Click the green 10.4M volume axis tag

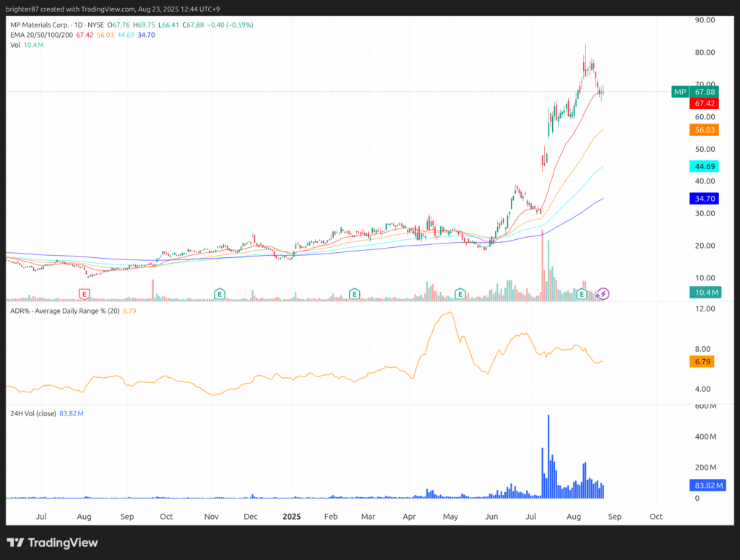click(705, 293)
